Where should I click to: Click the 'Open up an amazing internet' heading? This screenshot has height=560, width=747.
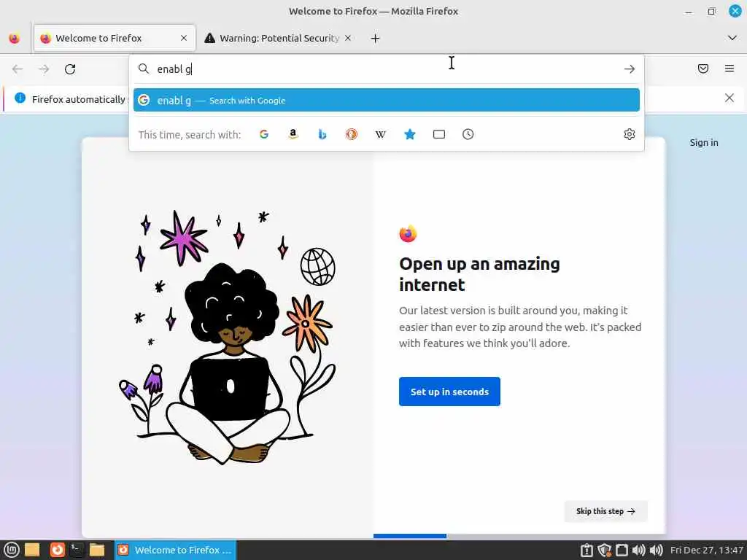pyautogui.click(x=479, y=274)
